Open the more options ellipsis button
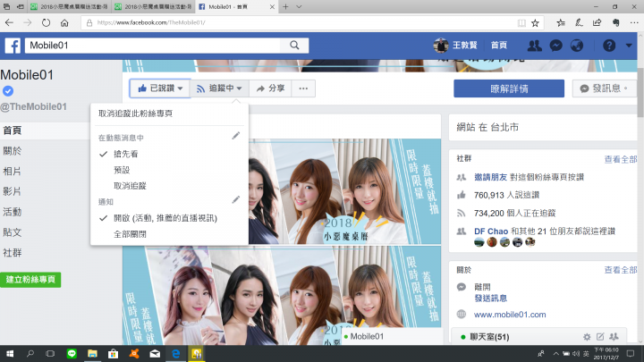The image size is (644, 362). (x=303, y=88)
